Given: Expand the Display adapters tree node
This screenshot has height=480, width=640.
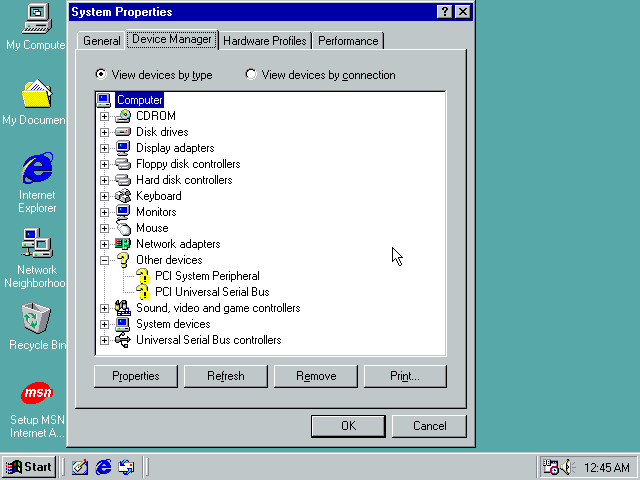Looking at the screenshot, I should (x=104, y=148).
